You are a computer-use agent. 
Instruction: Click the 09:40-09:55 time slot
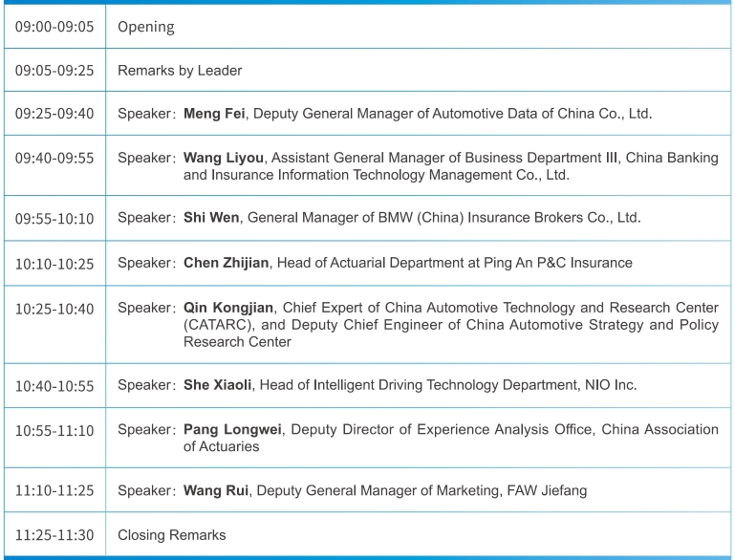(54, 159)
